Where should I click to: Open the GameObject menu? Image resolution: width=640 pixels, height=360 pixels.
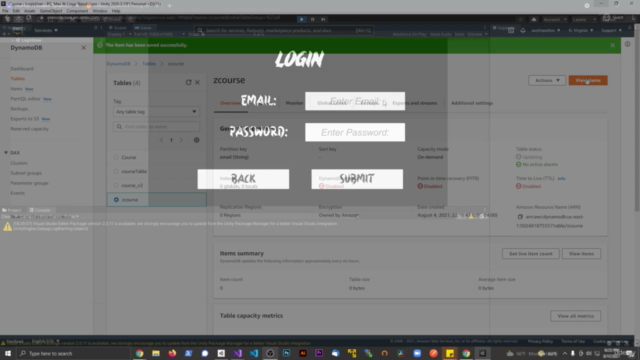click(51, 11)
